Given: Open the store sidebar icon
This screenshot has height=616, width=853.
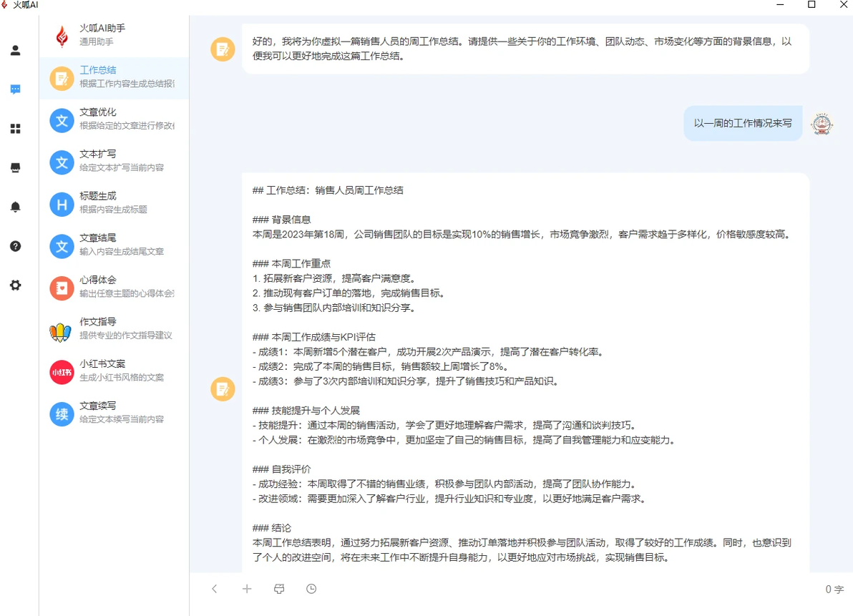Looking at the screenshot, I should click(15, 167).
